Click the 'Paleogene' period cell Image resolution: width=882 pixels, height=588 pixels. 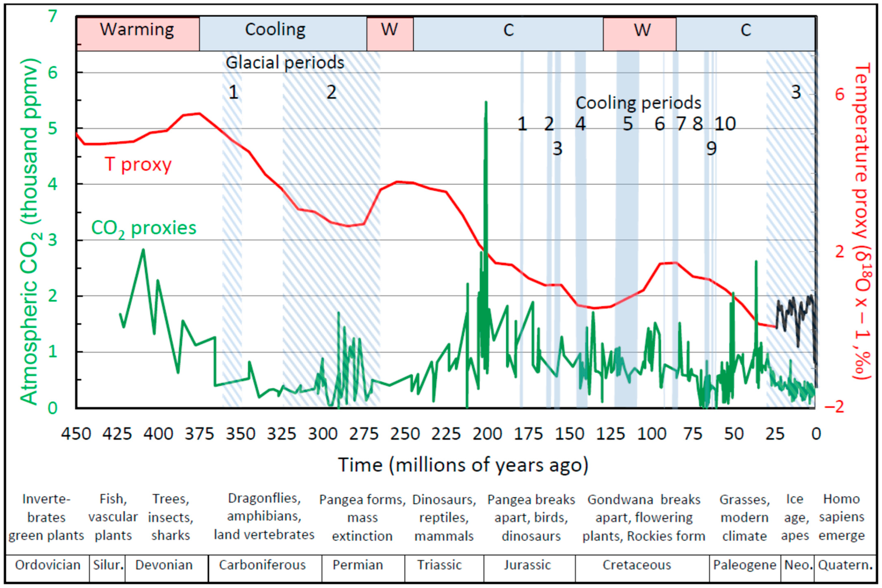[x=744, y=565]
